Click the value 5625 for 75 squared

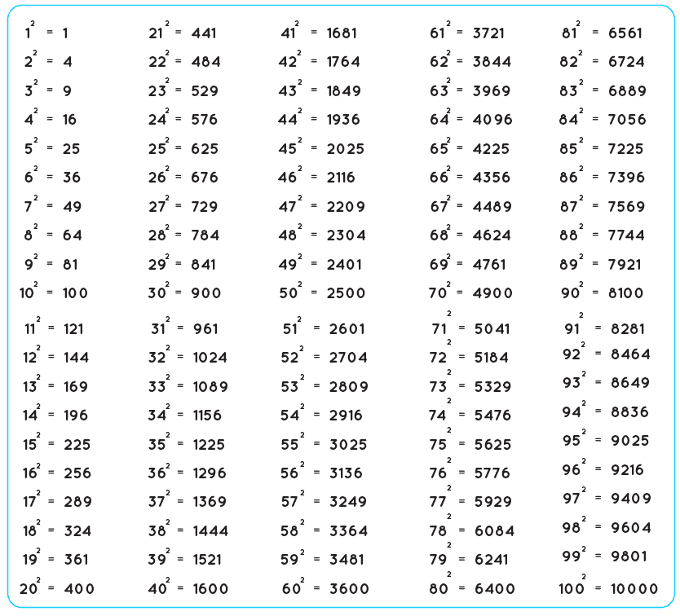493,444
